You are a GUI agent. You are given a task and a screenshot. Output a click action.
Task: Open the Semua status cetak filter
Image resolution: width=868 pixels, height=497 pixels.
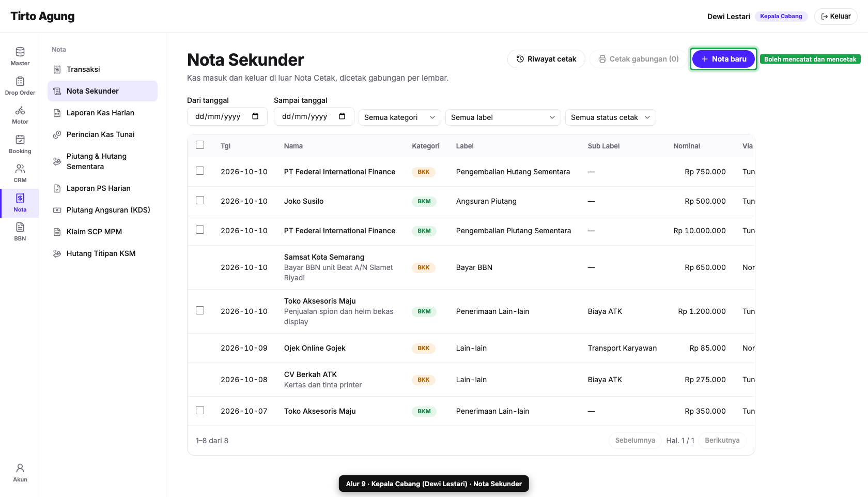coord(611,117)
